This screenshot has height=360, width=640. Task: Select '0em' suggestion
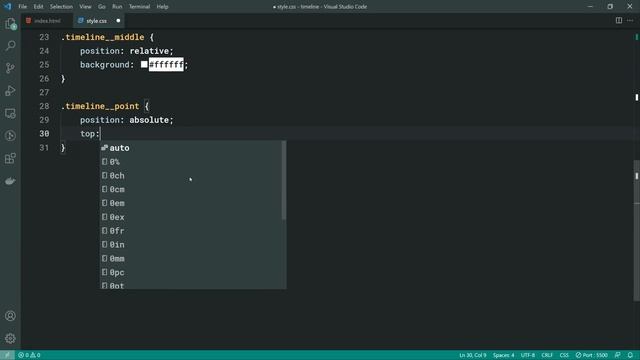tap(191, 203)
